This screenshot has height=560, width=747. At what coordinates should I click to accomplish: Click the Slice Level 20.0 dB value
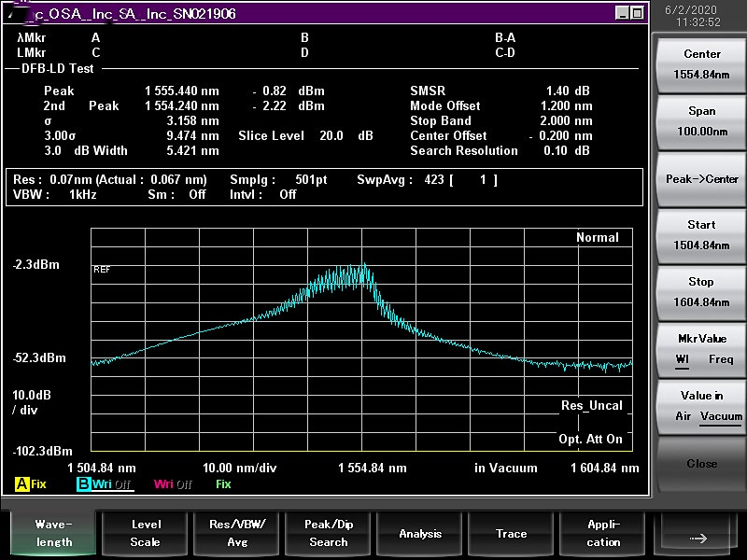[x=345, y=135]
